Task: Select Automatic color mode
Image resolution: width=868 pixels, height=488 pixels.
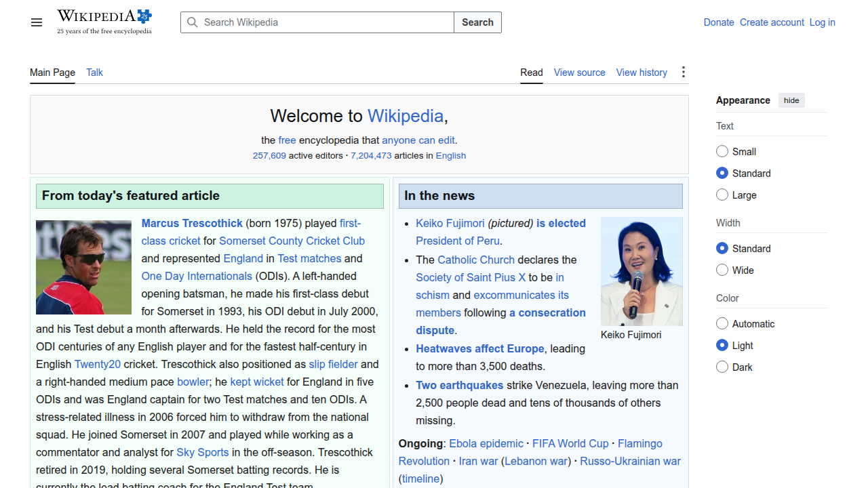Action: point(722,324)
